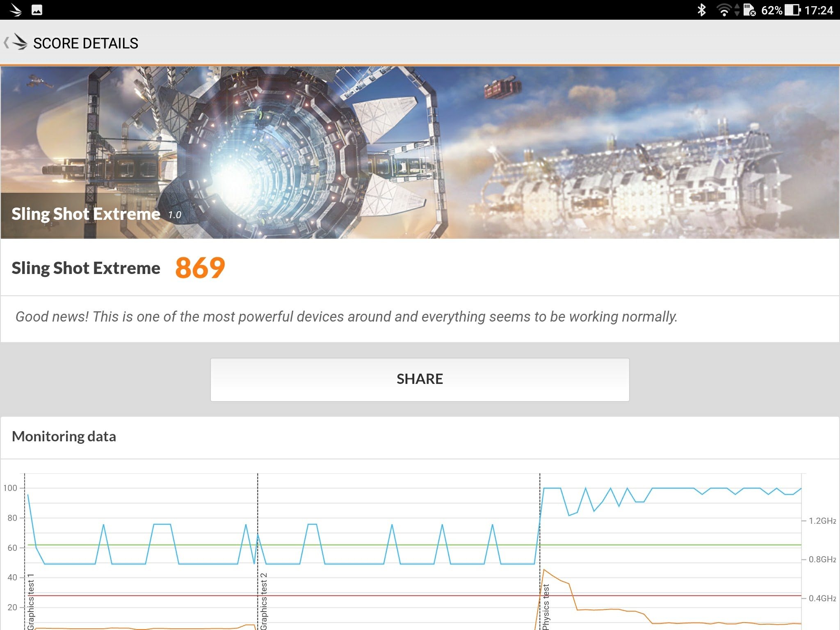The height and width of the screenshot is (630, 840).
Task: Tap the 0.8GHz axis label
Action: 822,559
